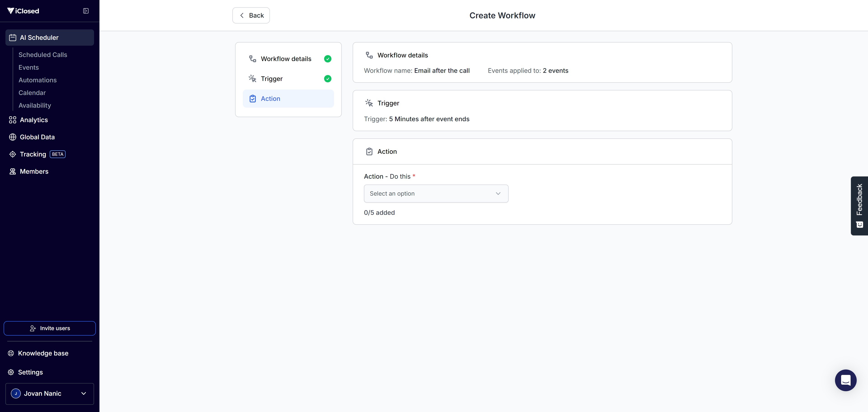Click the Back button
This screenshot has width=868, height=412.
tap(251, 16)
